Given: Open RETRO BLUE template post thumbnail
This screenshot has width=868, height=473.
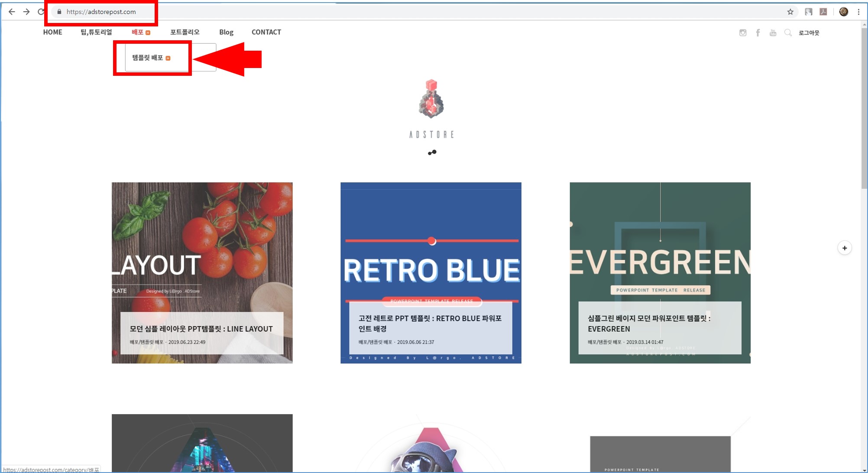Looking at the screenshot, I should coord(431,273).
